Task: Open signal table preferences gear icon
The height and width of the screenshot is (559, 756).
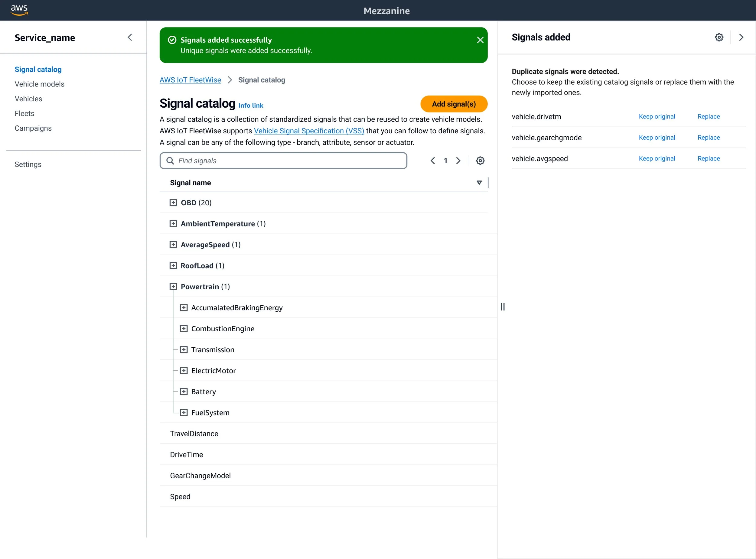Action: tap(480, 161)
